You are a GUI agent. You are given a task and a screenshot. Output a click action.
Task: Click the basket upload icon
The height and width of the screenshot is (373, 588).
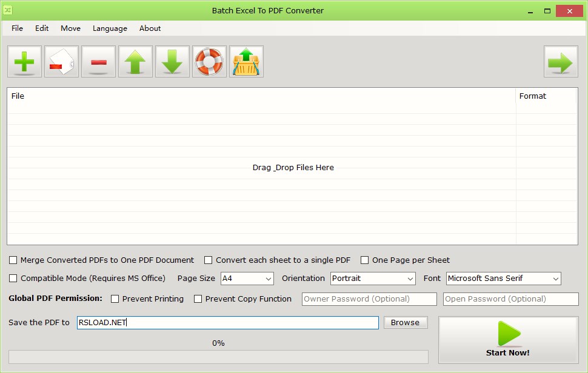pos(246,61)
